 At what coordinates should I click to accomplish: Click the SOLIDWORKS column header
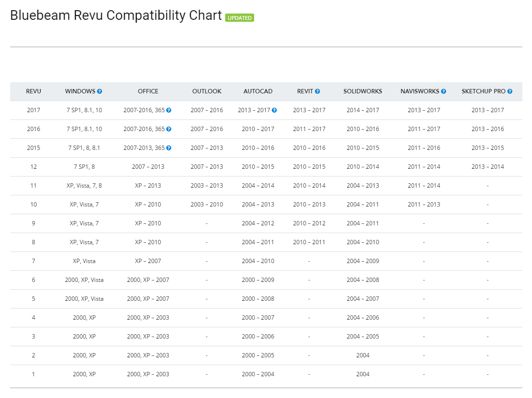363,91
